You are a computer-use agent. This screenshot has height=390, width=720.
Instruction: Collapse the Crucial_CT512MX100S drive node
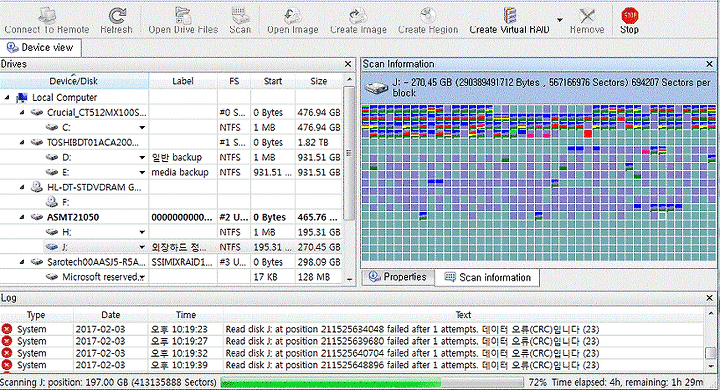click(x=22, y=113)
